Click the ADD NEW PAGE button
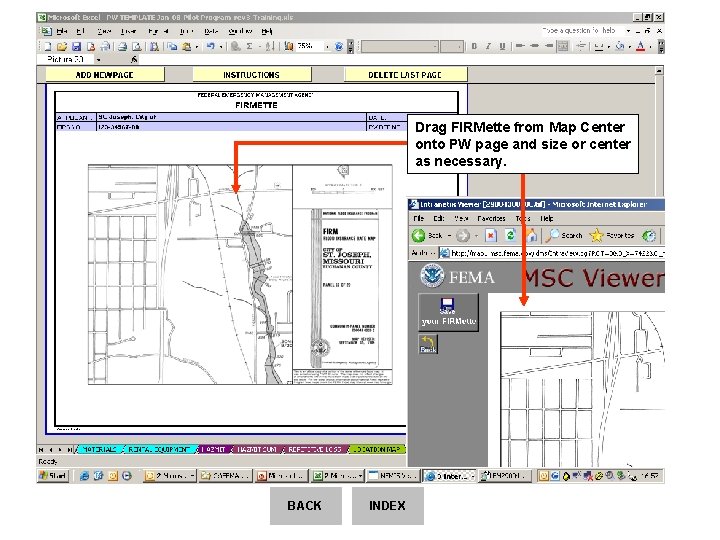The image size is (720, 540). pos(105,75)
